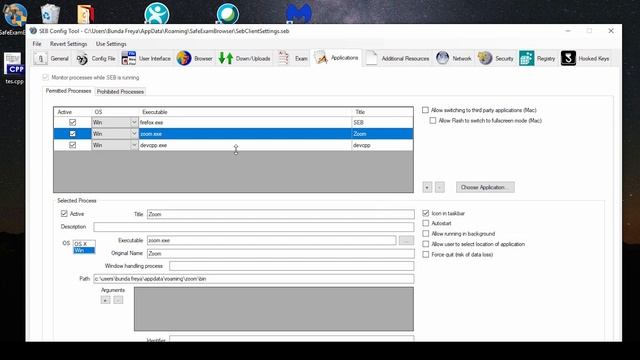Toggle Active checkbox in zoom.exe row
This screenshot has width=640, height=360.
(73, 133)
